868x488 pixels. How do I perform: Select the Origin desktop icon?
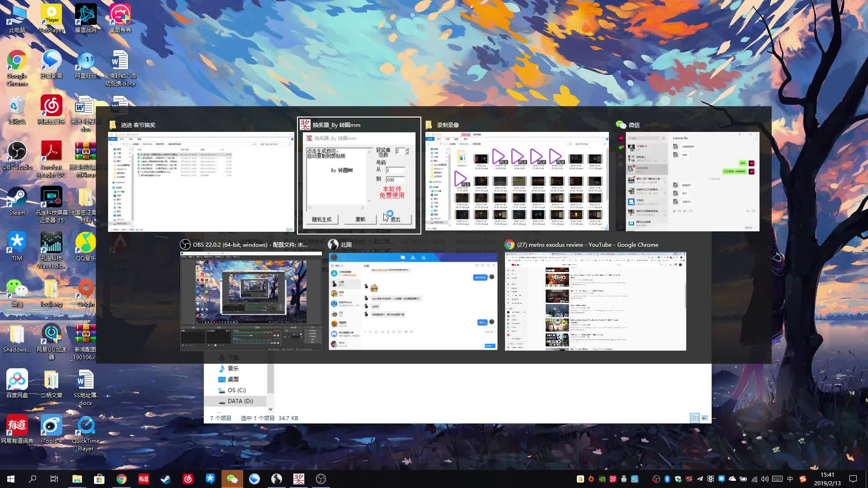pyautogui.click(x=86, y=293)
